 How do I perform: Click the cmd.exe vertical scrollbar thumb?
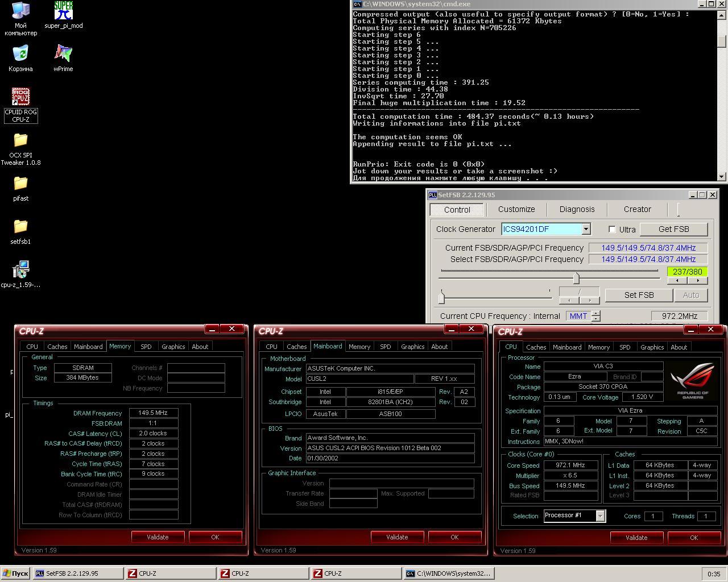[x=722, y=41]
